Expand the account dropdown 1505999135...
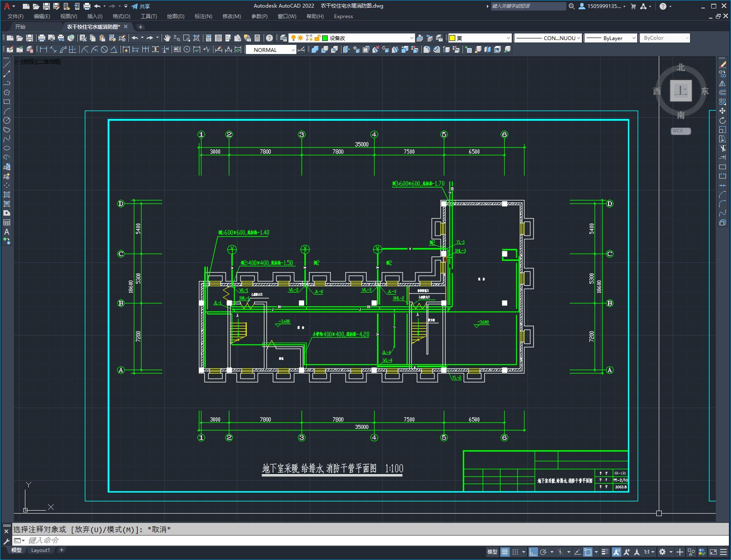Viewport: 731px width, 560px height. 602,6
